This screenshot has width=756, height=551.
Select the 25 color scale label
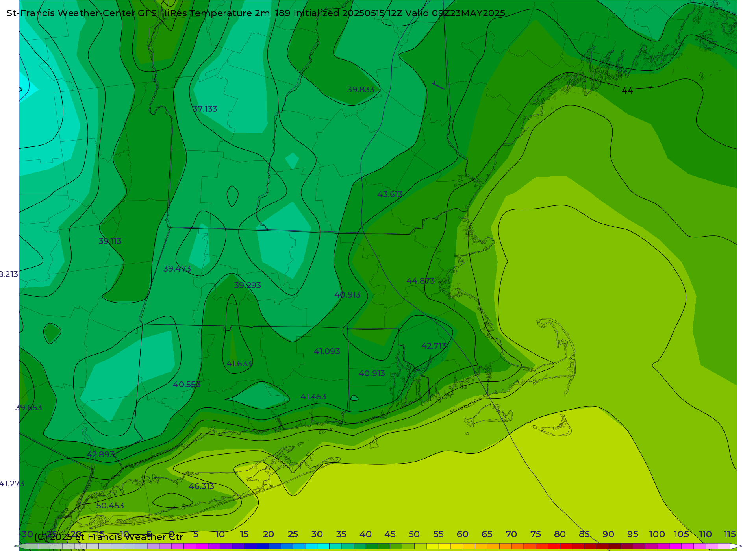[x=293, y=534]
